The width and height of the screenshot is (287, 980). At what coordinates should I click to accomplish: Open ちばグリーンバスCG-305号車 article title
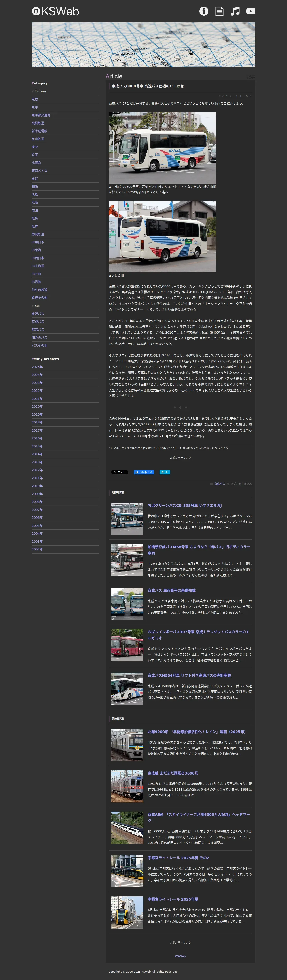coord(185,506)
